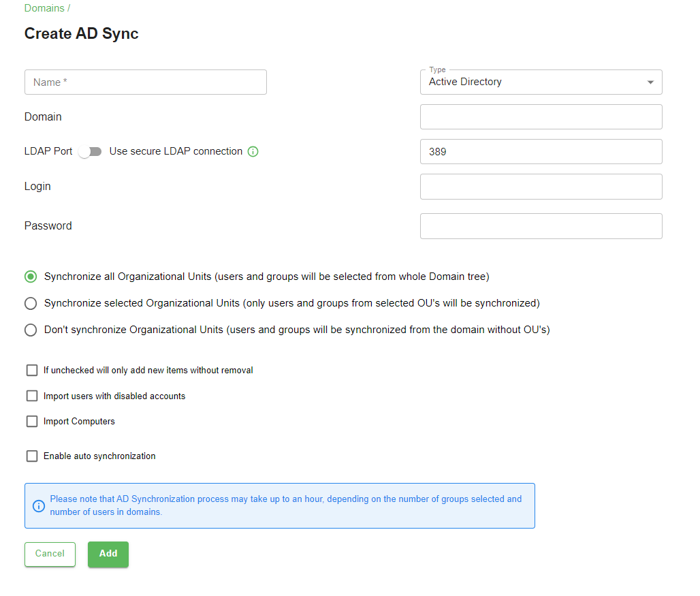Image resolution: width=700 pixels, height=596 pixels.
Task: Click the Password input field
Action: (x=541, y=225)
